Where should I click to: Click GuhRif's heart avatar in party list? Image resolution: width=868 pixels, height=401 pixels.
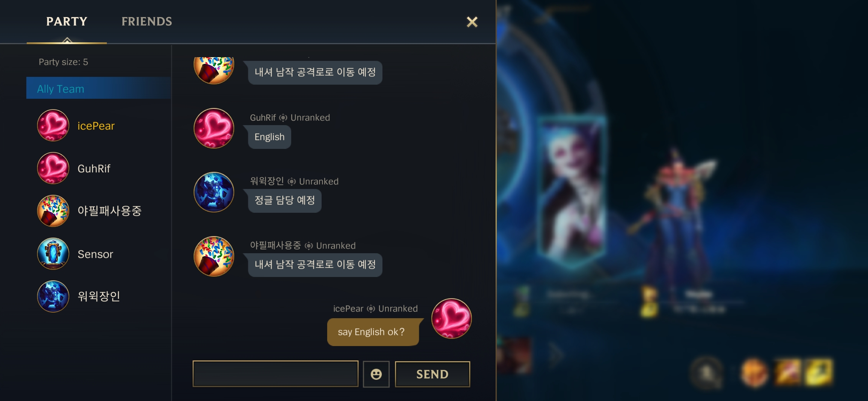53,168
